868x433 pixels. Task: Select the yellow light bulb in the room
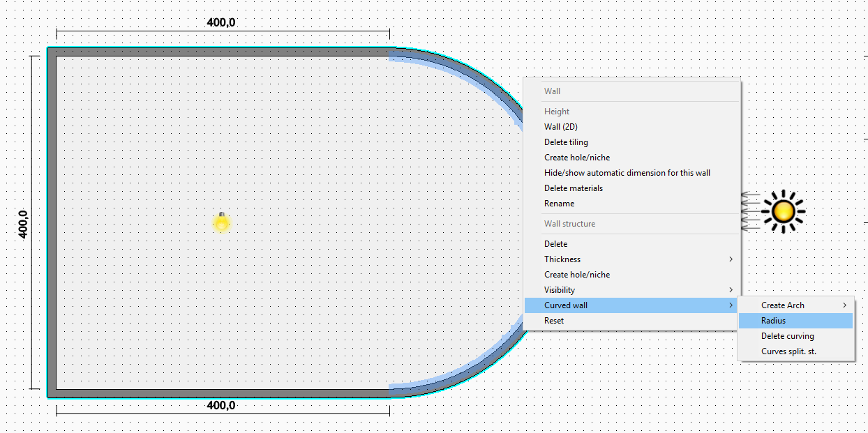(x=222, y=222)
